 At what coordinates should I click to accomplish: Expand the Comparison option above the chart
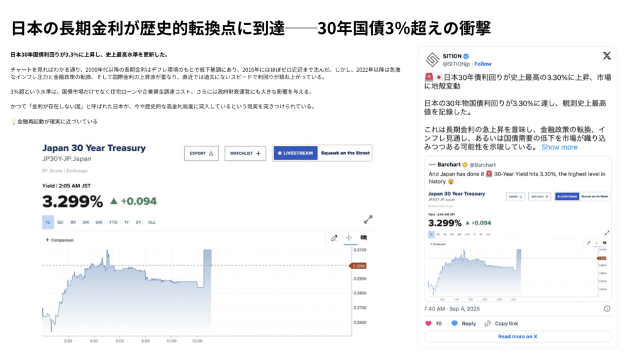[x=59, y=240]
